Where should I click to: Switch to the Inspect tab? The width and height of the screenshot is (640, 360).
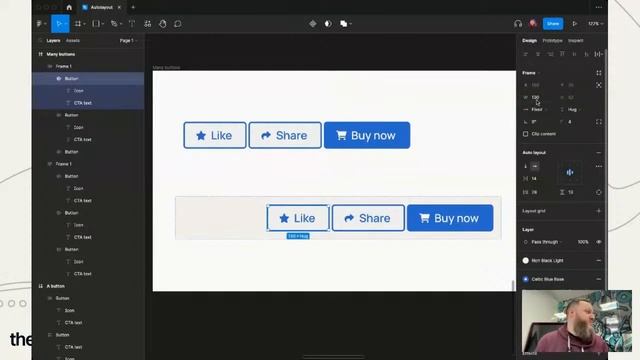pos(576,40)
